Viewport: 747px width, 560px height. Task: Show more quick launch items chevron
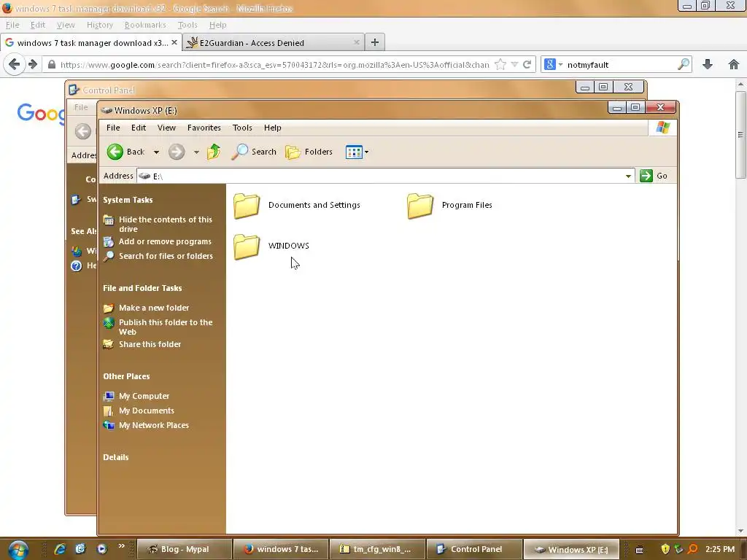pos(122,546)
